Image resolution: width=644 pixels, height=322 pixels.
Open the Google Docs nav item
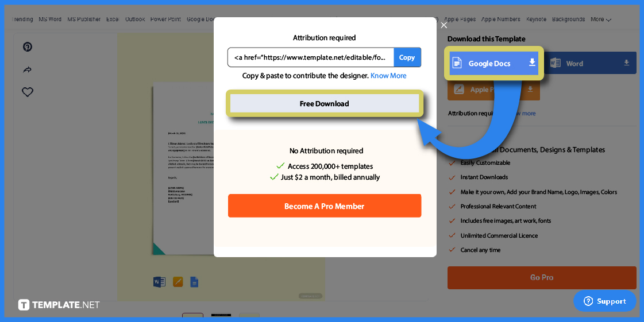coord(200,20)
